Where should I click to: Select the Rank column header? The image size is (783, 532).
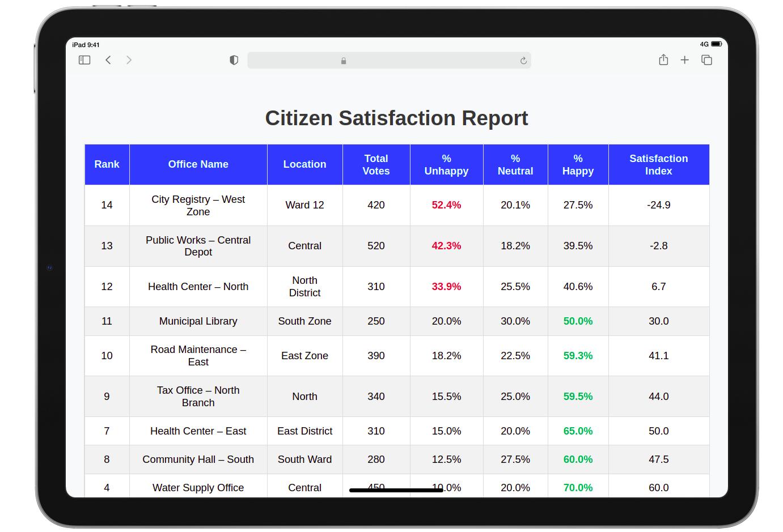pyautogui.click(x=107, y=164)
